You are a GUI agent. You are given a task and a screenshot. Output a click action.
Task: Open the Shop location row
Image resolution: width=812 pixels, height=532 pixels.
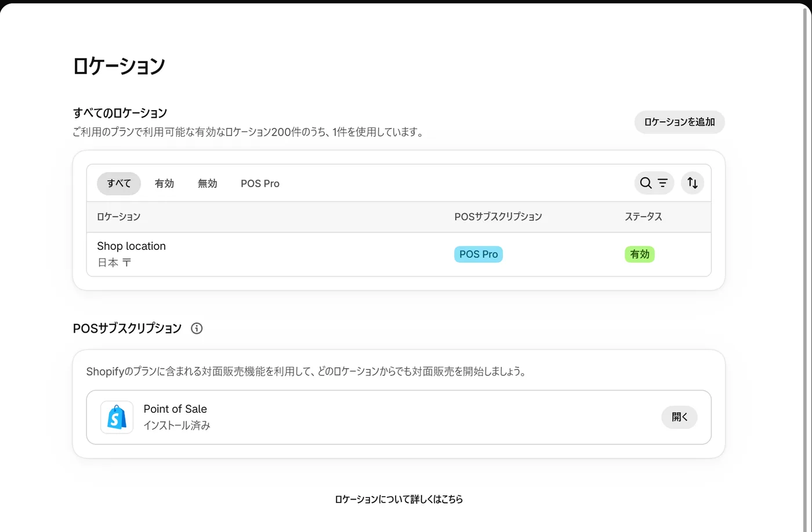coord(399,254)
